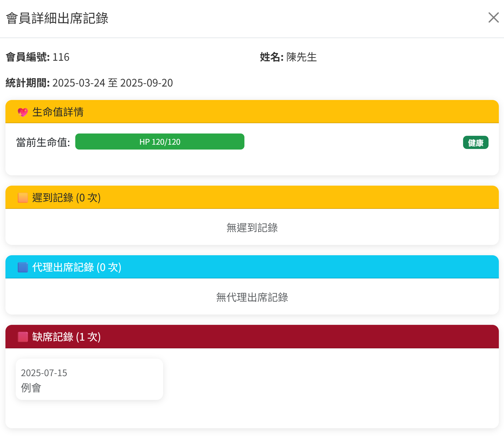Click the heart icon beside 生命值詳情

(23, 112)
